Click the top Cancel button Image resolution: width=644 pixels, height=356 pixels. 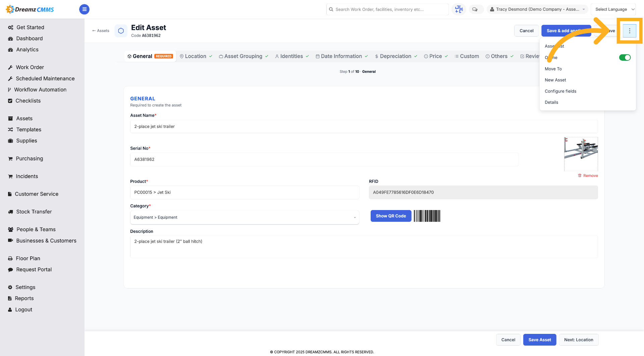pos(526,31)
